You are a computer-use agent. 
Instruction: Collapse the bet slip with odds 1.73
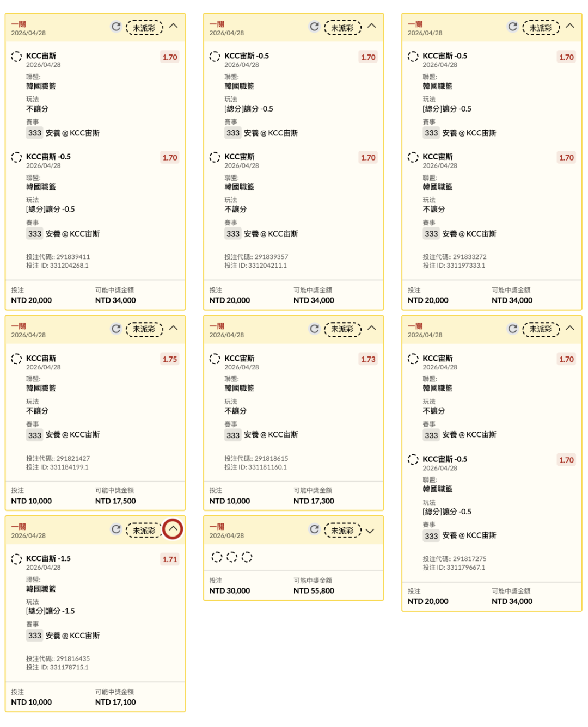point(371,328)
